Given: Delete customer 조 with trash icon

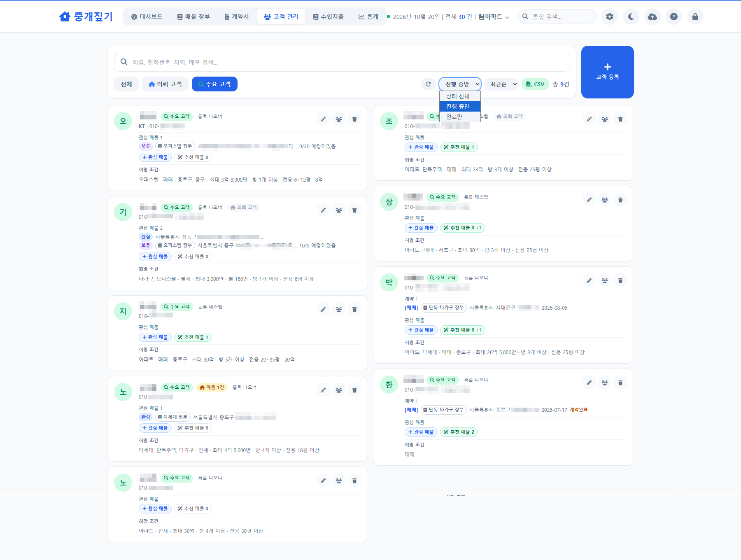Looking at the screenshot, I should click(620, 119).
